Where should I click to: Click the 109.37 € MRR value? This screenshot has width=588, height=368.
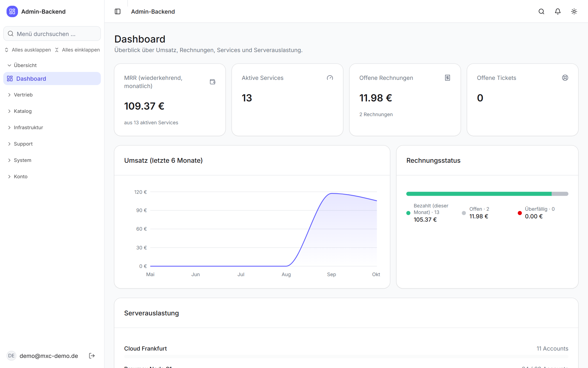tap(144, 106)
